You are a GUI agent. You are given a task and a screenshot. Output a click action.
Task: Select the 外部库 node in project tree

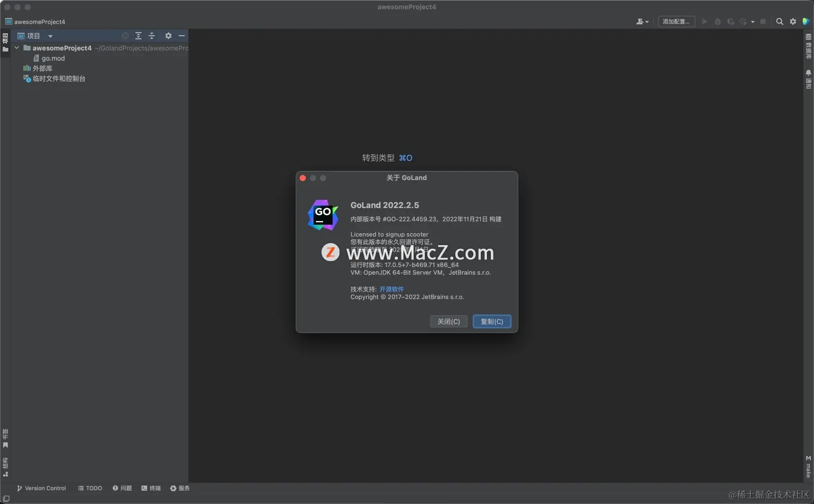[x=38, y=68]
